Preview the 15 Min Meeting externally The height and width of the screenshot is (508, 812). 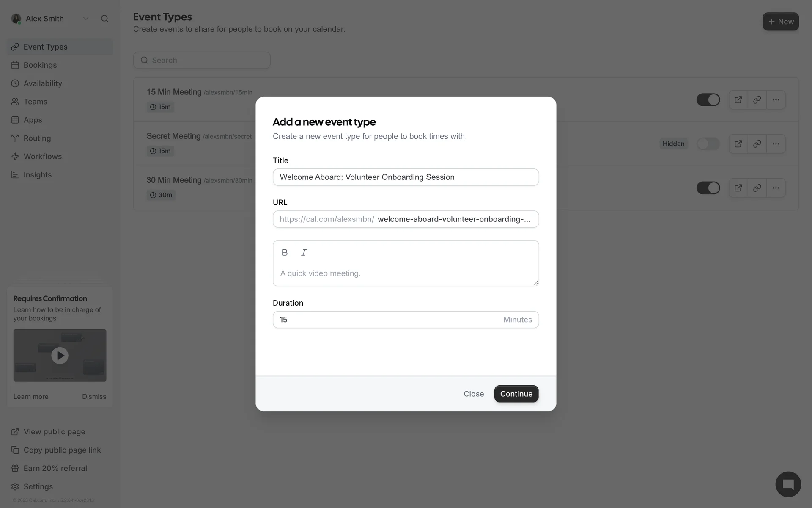(738, 100)
